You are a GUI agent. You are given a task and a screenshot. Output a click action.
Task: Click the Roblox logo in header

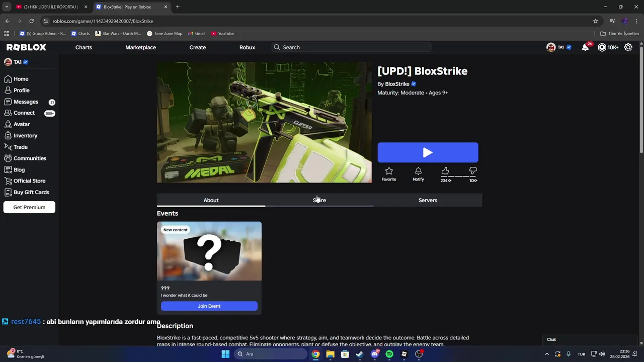click(26, 47)
